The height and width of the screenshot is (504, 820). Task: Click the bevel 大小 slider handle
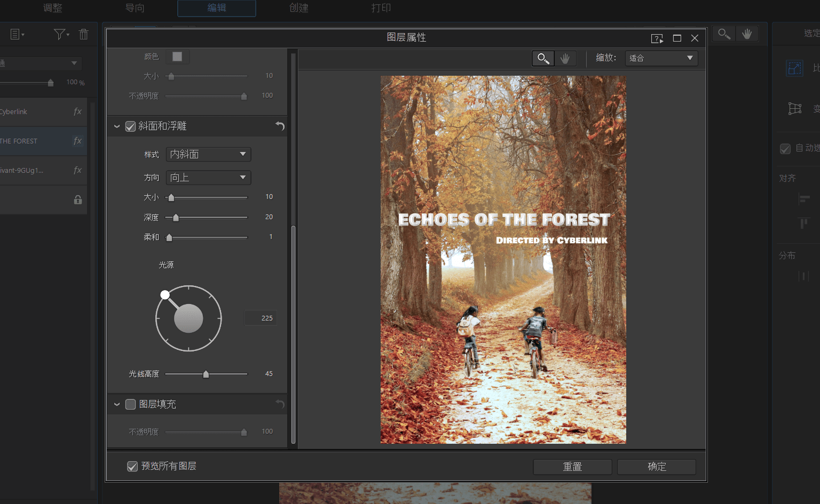pyautogui.click(x=171, y=197)
